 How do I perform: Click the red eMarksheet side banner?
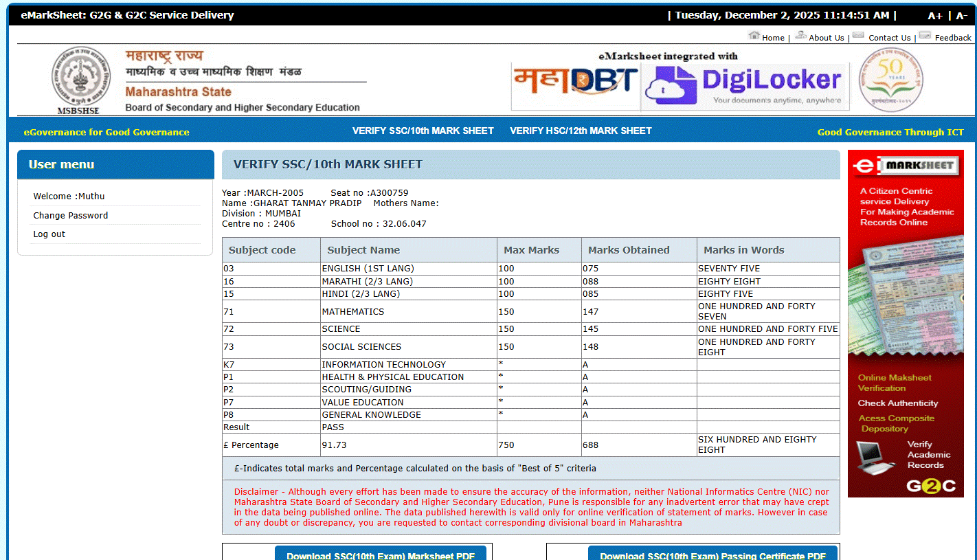pos(905,323)
